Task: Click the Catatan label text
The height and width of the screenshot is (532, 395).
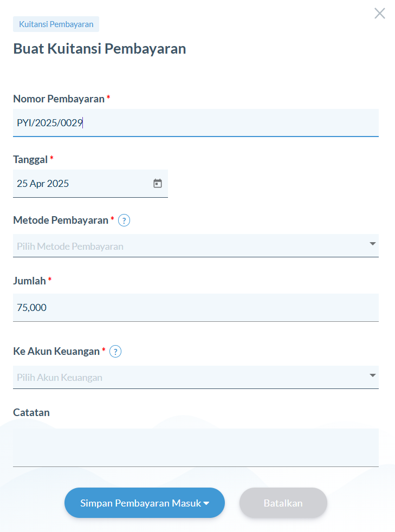Action: point(31,413)
